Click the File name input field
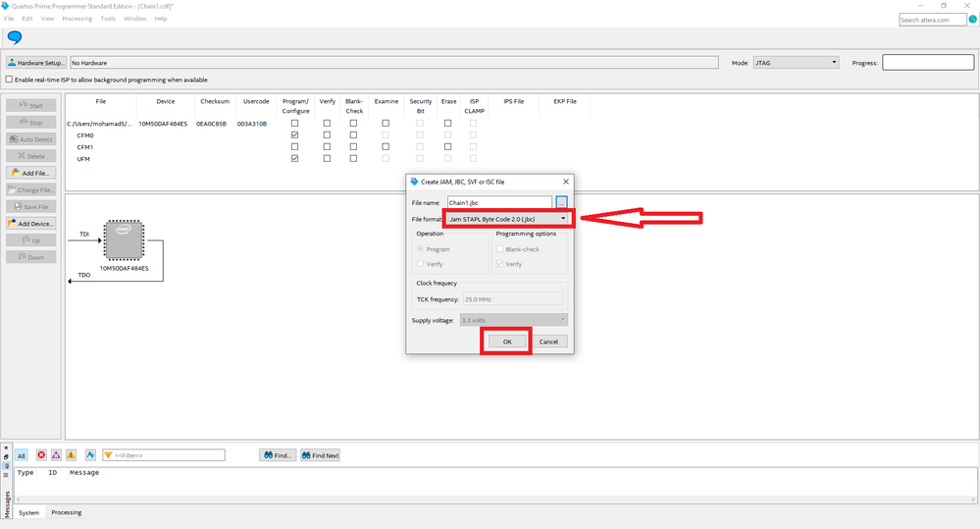 click(x=499, y=202)
